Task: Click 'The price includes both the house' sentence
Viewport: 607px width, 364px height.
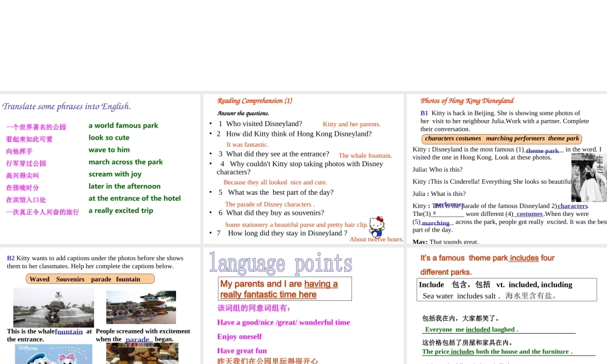Action: (x=497, y=352)
